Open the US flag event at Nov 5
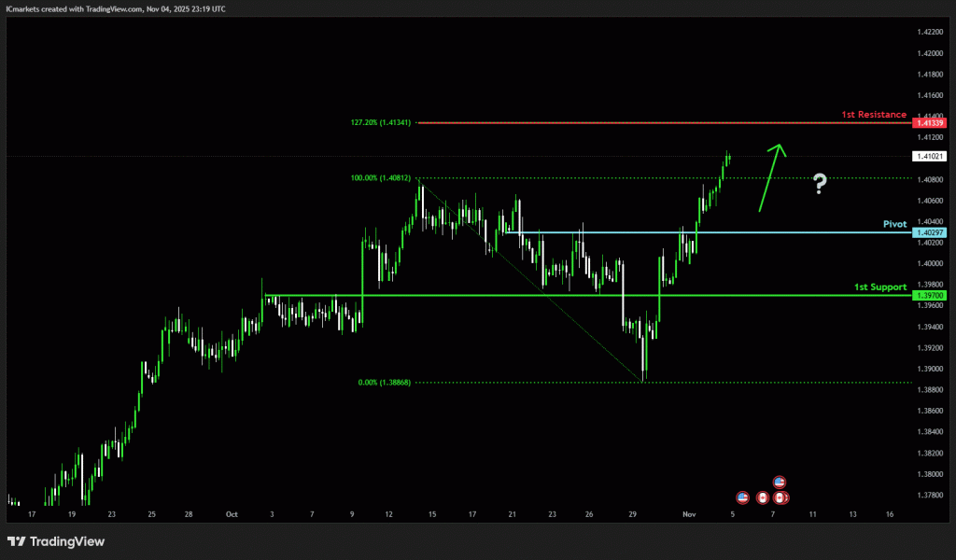 point(743,498)
